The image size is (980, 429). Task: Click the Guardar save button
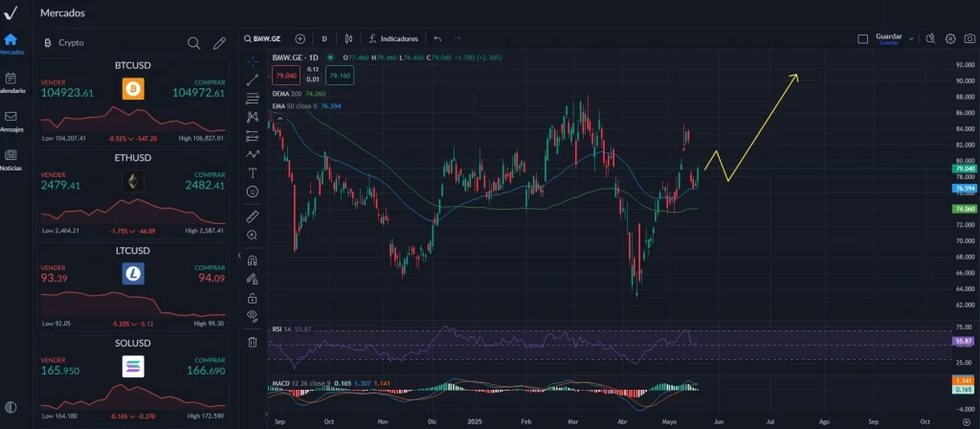tap(889, 38)
